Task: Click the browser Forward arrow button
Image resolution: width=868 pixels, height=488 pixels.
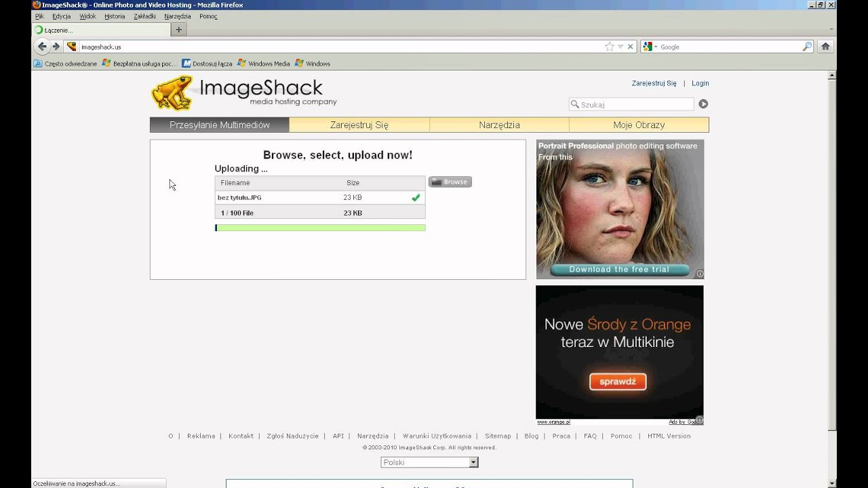Action: point(56,47)
